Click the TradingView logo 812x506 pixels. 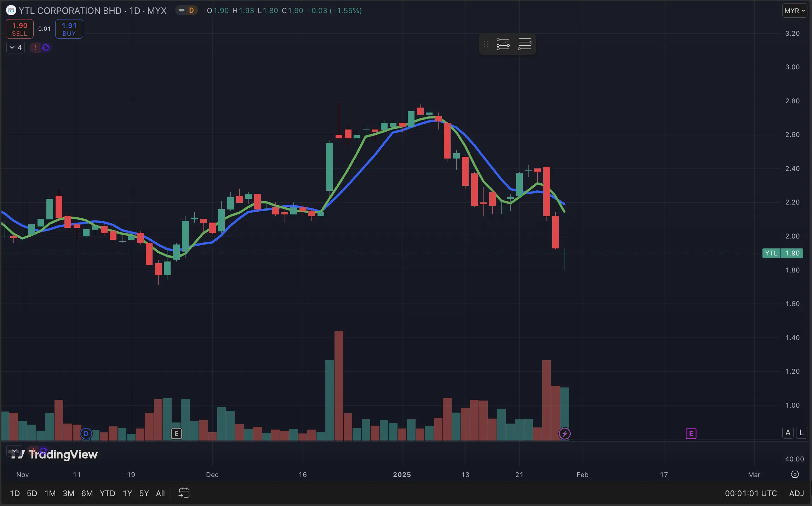(53, 454)
